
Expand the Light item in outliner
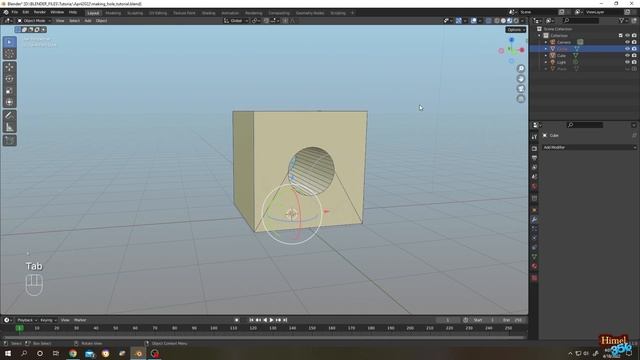(x=546, y=62)
